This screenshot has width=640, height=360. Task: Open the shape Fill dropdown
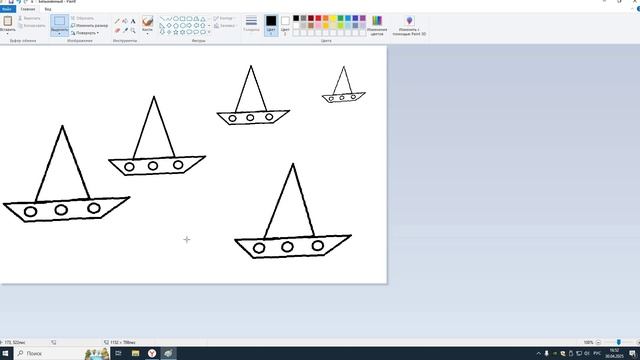(x=225, y=26)
